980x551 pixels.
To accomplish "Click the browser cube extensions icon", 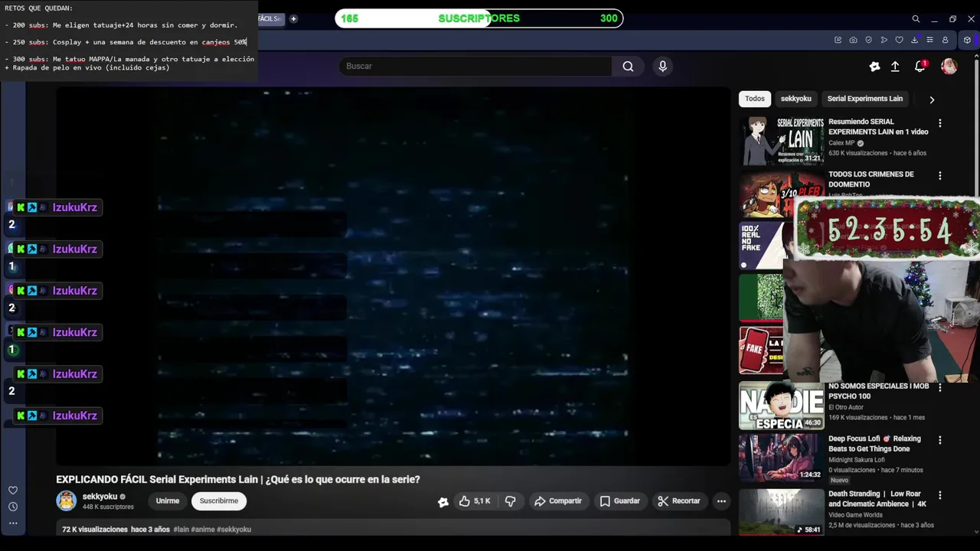I will click(x=967, y=40).
